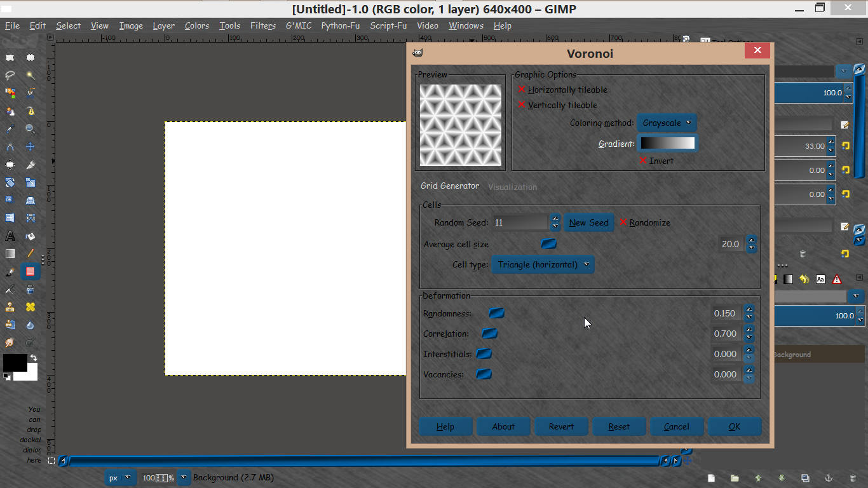
Task: Increase Average cell size with up stepper
Action: coord(752,240)
